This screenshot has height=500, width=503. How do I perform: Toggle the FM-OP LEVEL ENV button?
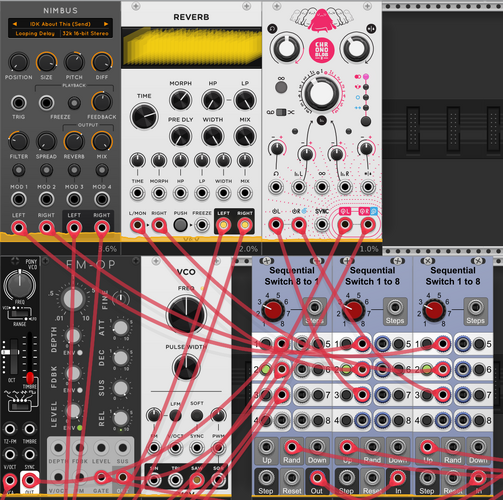80,427
